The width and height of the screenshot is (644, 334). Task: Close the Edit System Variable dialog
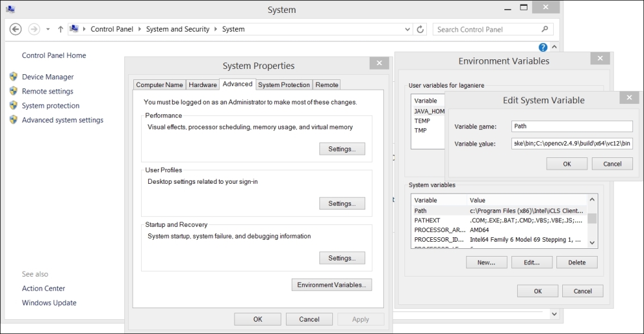[x=629, y=97]
